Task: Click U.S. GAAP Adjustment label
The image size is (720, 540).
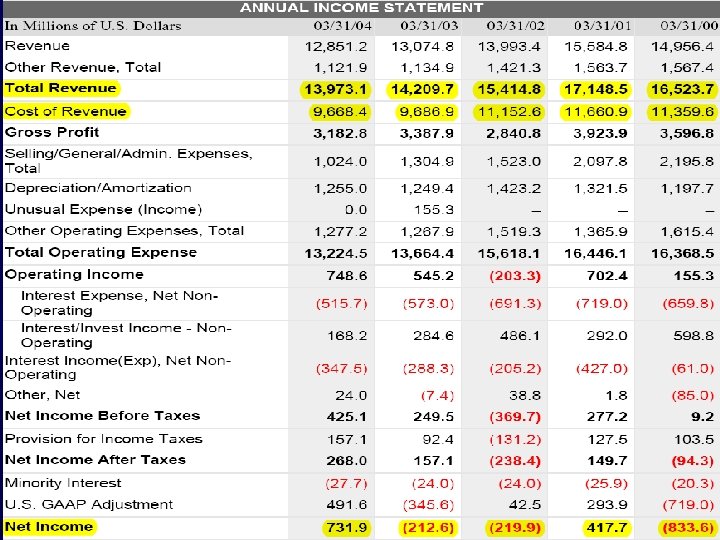Action: [89, 505]
